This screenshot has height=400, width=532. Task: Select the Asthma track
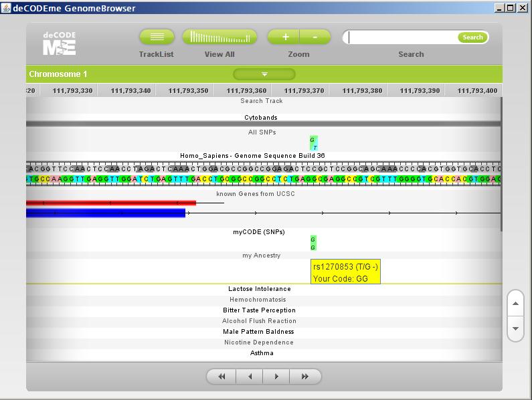(262, 353)
